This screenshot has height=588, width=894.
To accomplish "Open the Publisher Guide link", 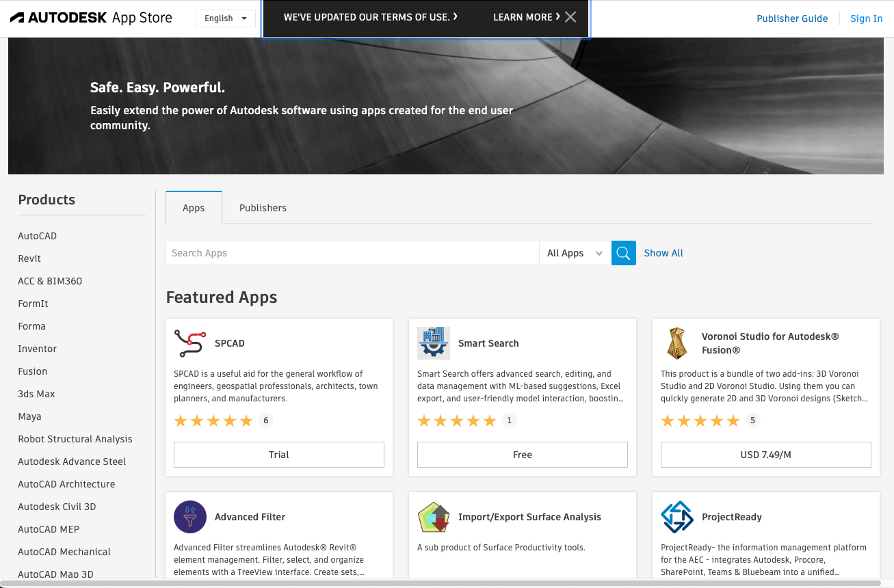I will (x=792, y=18).
